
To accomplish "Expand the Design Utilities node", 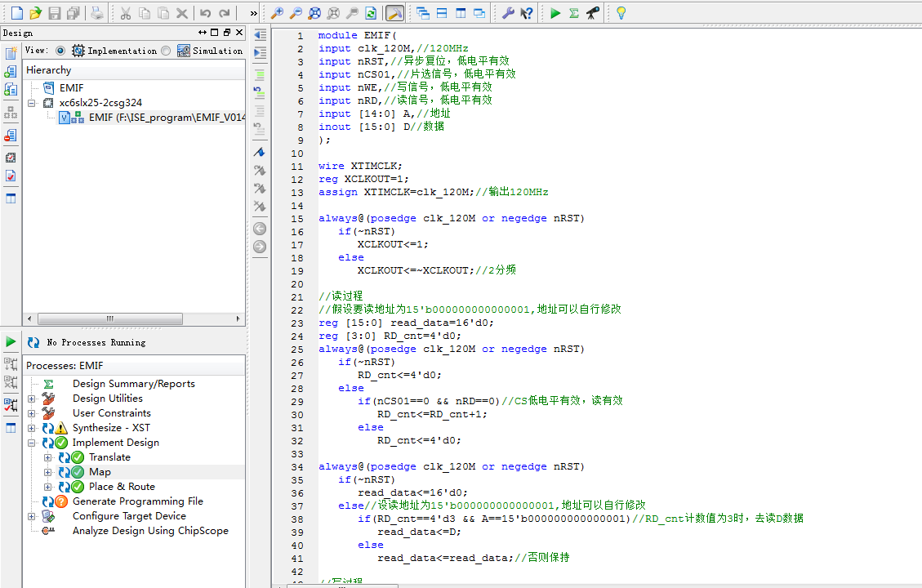I will coord(32,399).
